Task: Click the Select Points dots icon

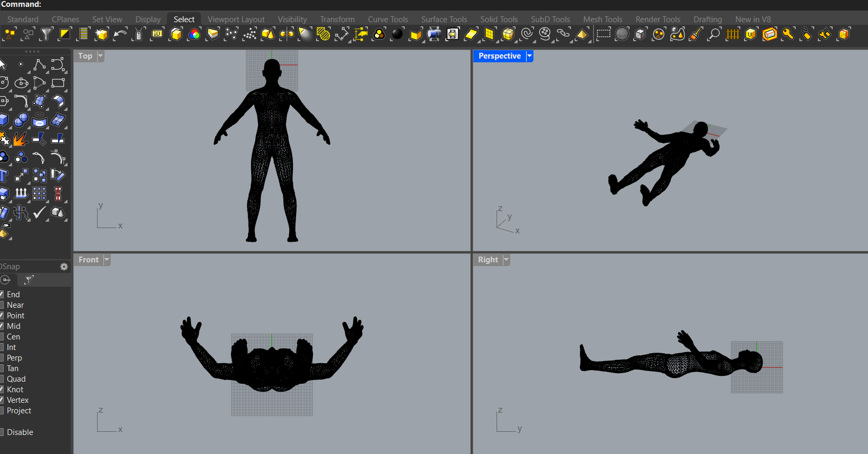Action: [231, 34]
